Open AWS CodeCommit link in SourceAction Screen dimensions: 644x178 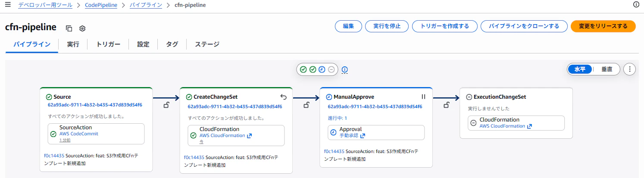(x=79, y=134)
